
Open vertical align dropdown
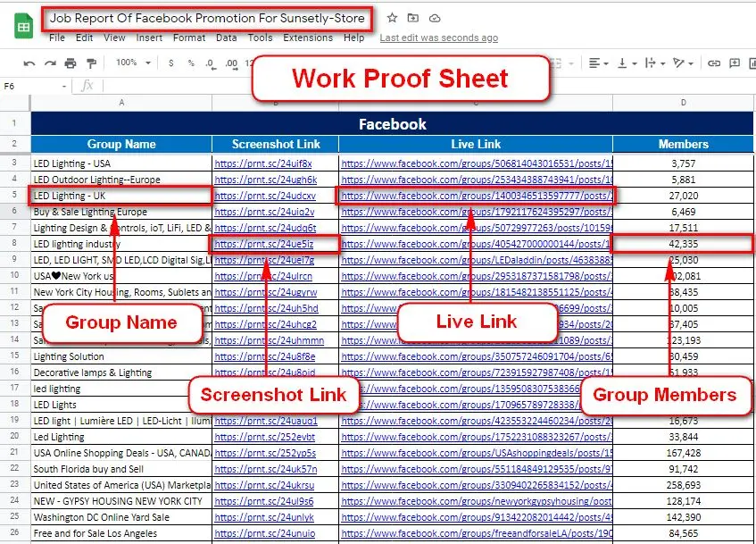point(627,63)
